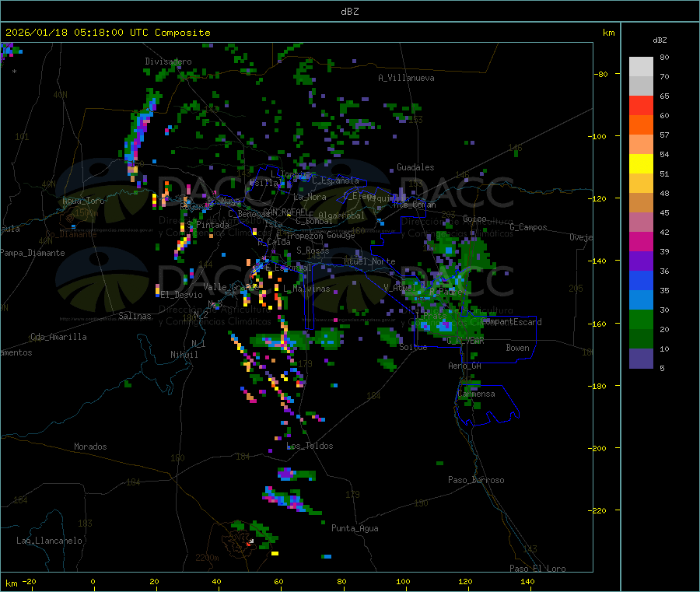Click the 'Mte_Coman' map label
The image size is (700, 592).
(415, 205)
